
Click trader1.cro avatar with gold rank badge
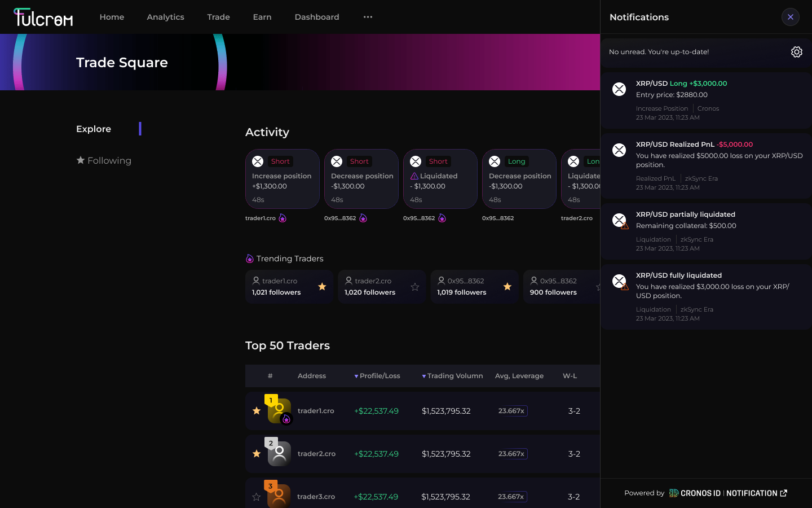279,410
